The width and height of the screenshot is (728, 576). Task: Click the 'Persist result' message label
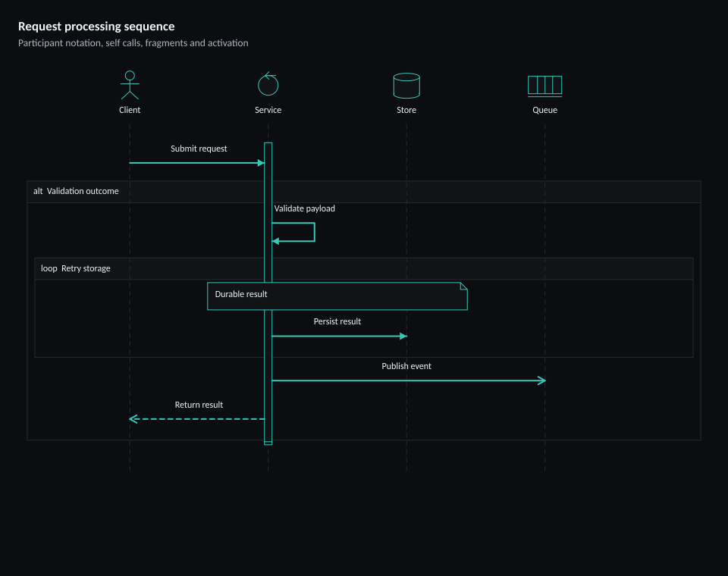point(337,321)
